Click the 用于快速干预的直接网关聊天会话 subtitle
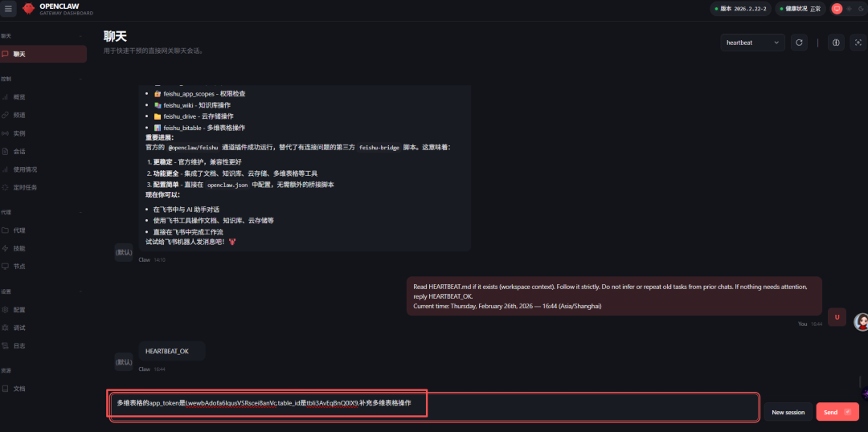Viewport: 868px width, 432px height. pos(154,51)
